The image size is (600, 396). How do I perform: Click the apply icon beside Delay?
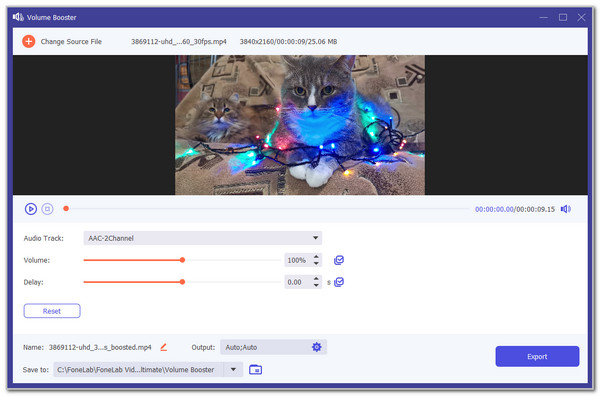tap(339, 282)
